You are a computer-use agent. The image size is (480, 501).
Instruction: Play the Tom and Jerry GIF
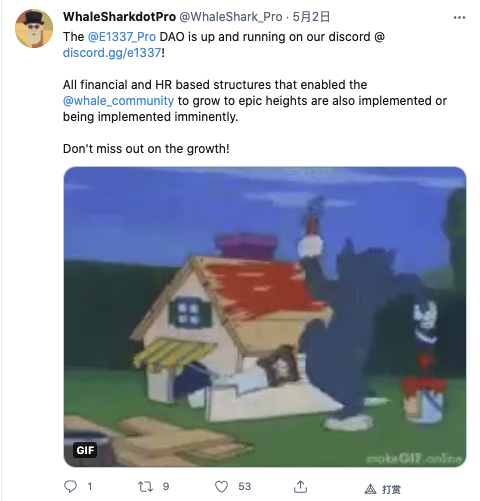pos(265,317)
